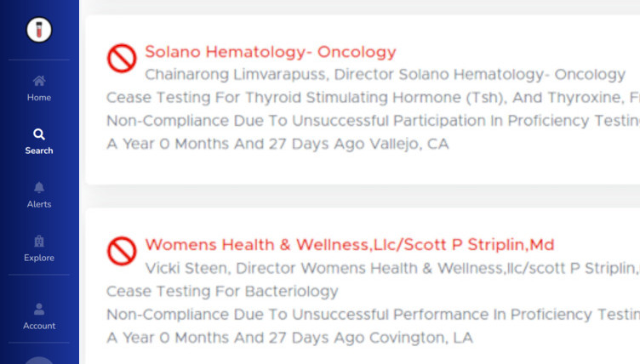Open Explore building icon
This screenshot has height=364, width=640.
point(39,242)
